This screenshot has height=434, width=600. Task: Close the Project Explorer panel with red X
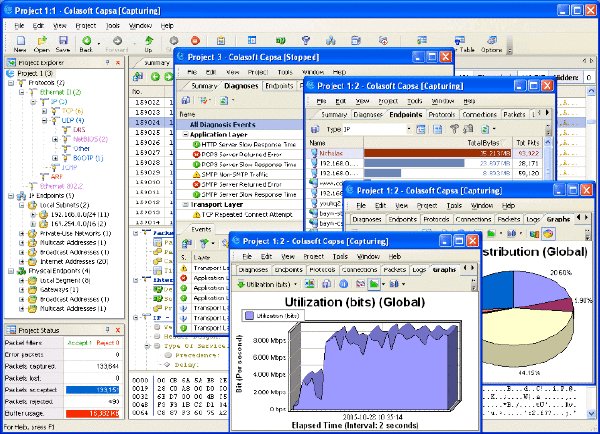[118, 62]
